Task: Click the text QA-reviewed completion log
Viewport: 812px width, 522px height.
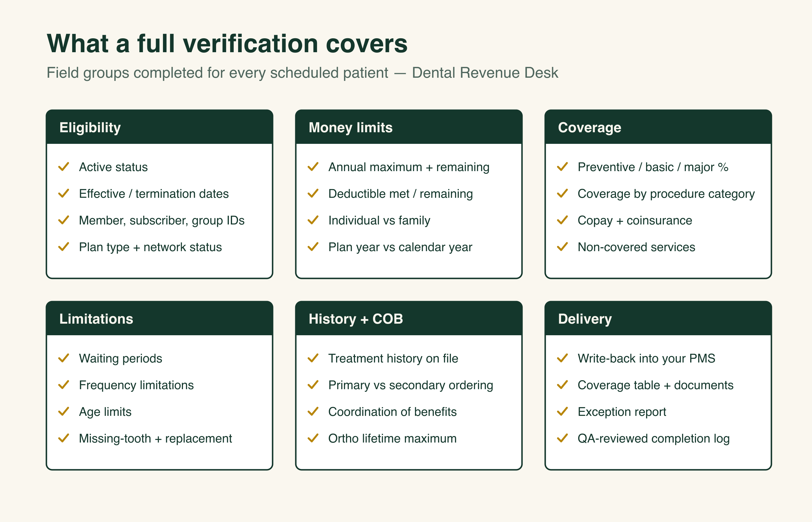Action: [654, 438]
